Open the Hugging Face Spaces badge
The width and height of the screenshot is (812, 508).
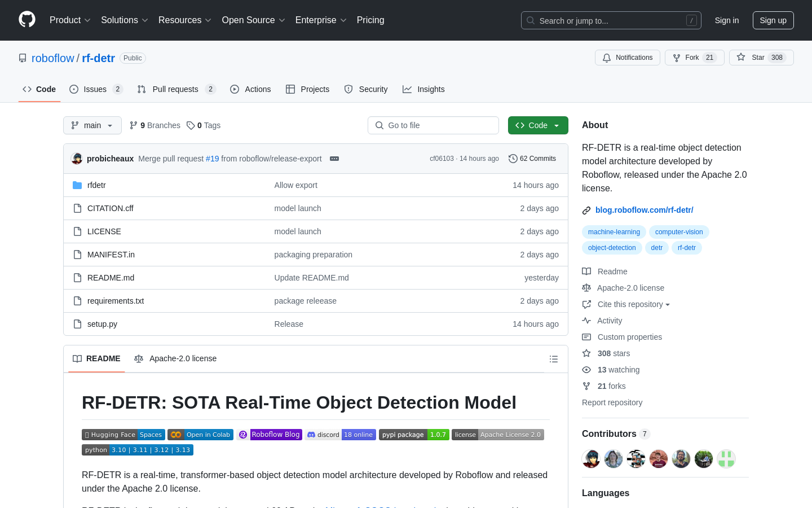point(123,435)
